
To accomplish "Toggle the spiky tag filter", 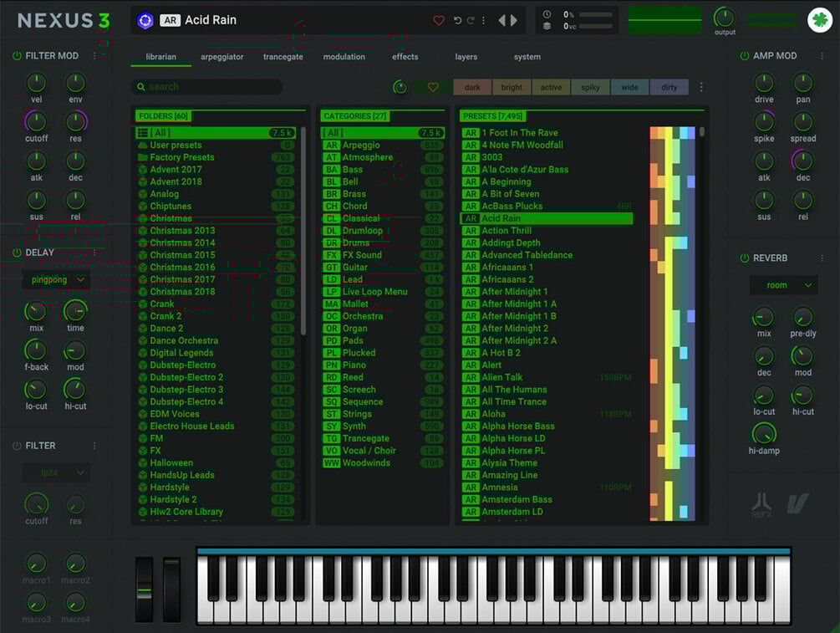I will (590, 87).
